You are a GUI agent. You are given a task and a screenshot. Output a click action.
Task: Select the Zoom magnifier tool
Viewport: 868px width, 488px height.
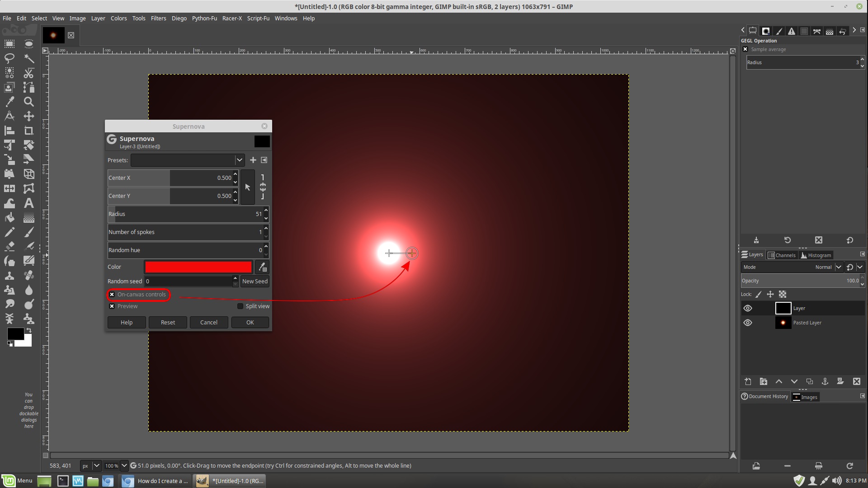pos(29,102)
